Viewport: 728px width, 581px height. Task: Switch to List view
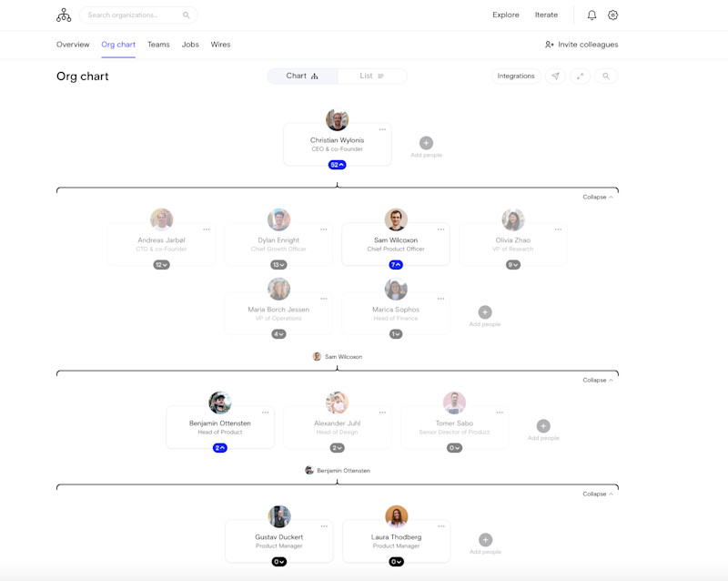[x=372, y=76]
